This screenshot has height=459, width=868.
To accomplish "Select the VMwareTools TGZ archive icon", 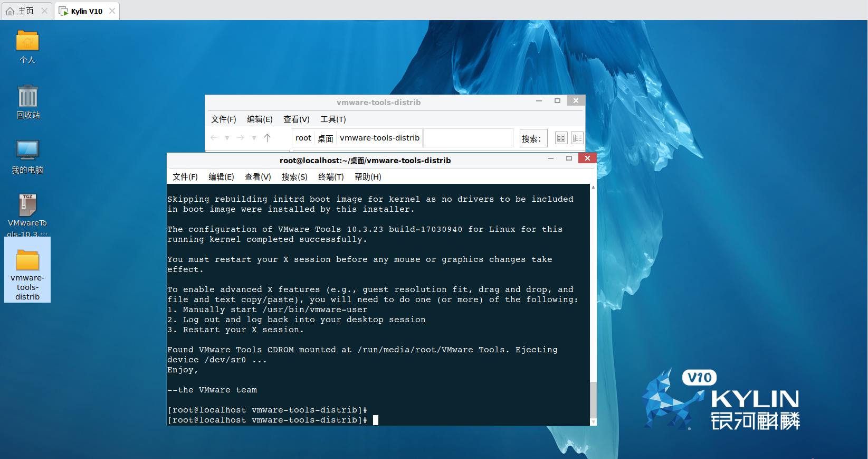I will 27,205.
